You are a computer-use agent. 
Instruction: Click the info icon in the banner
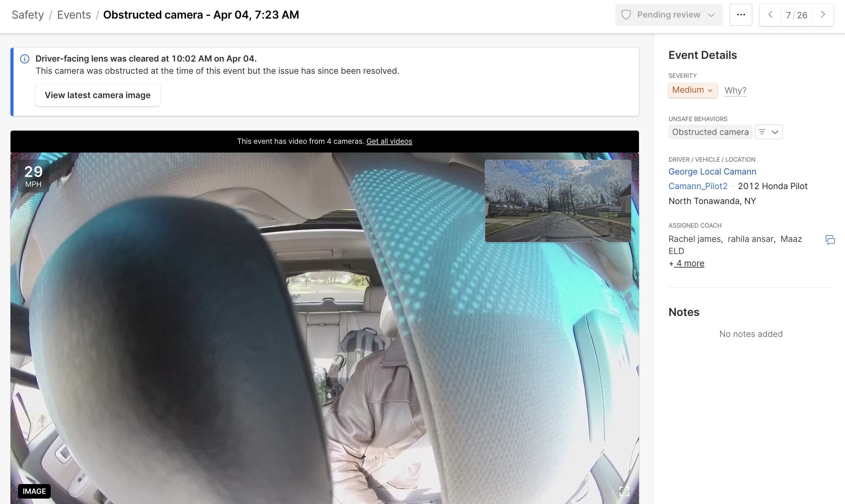pyautogui.click(x=24, y=59)
